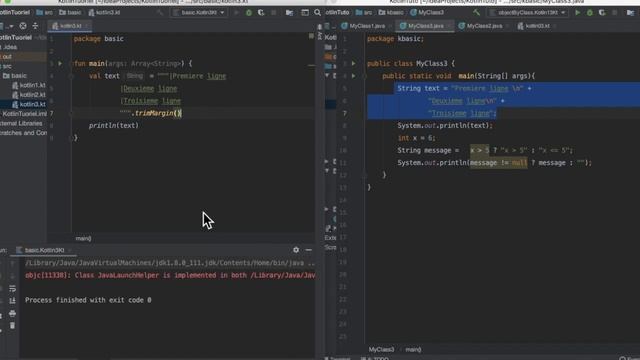Image resolution: width=640 pixels, height=360 pixels.
Task: Open basic.Kotlin3Kt run configuration dropdown
Action: point(199,13)
